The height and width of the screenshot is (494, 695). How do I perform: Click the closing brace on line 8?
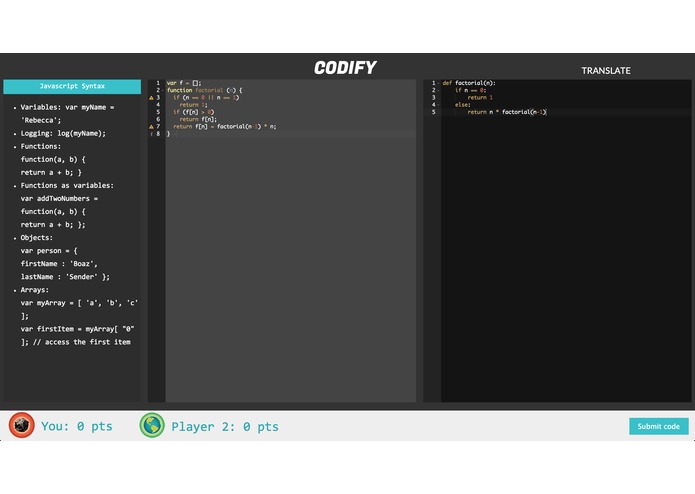pos(168,134)
